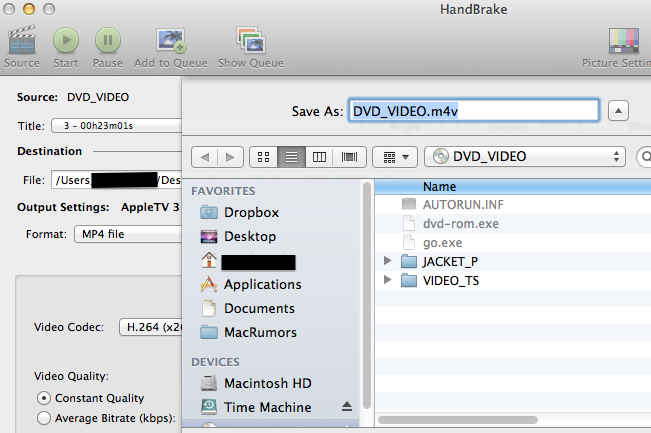Collapse the save dialog with arrow button
The height and width of the screenshot is (433, 651).
pyautogui.click(x=618, y=110)
